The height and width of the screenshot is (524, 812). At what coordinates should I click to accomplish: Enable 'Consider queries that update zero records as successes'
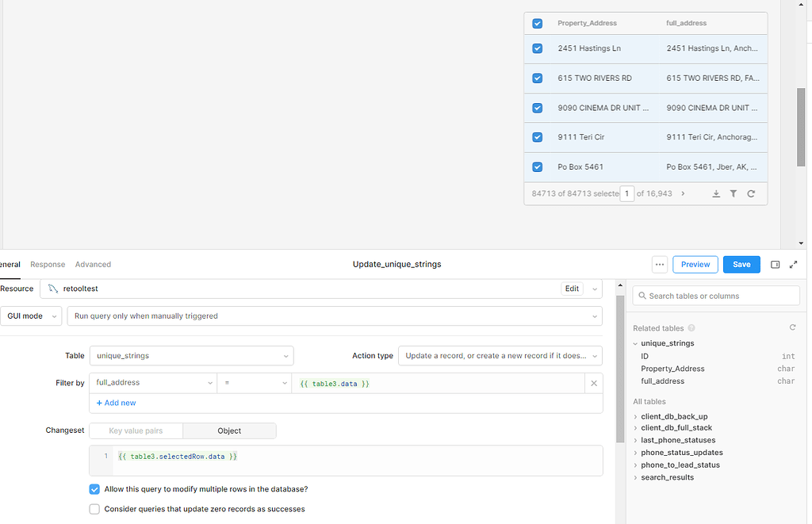tap(94, 508)
